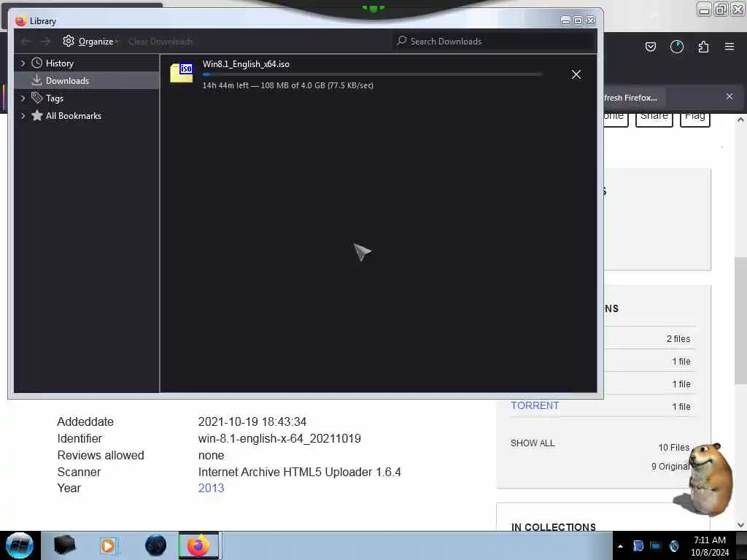Click the page vertical scrollbar thumb
Image resolution: width=747 pixels, height=560 pixels.
740,321
